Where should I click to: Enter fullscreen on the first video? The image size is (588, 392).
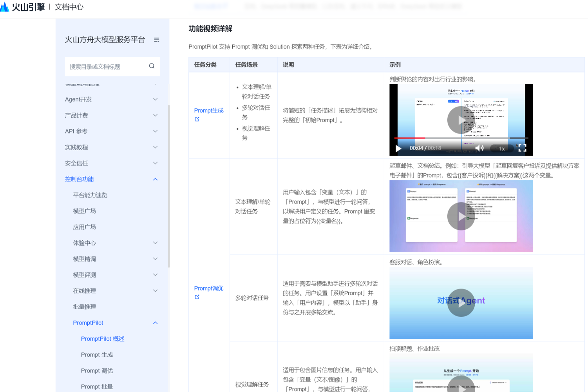(x=522, y=148)
